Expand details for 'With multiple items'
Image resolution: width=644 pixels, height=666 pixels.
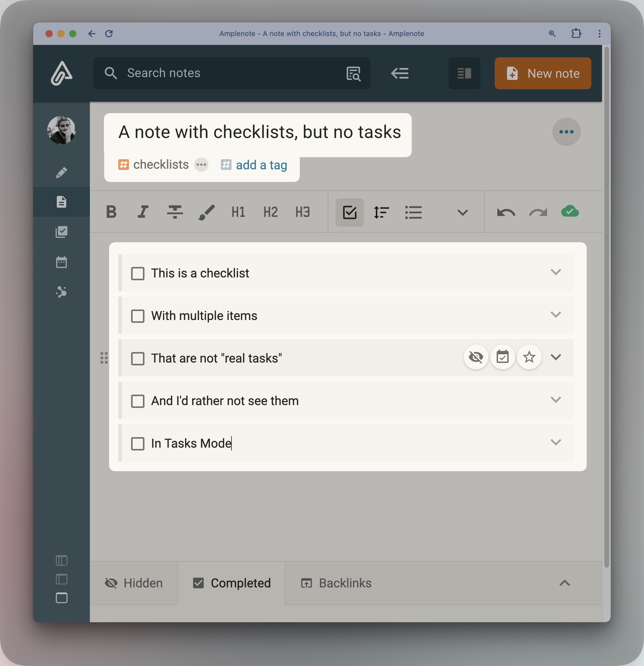pos(556,314)
